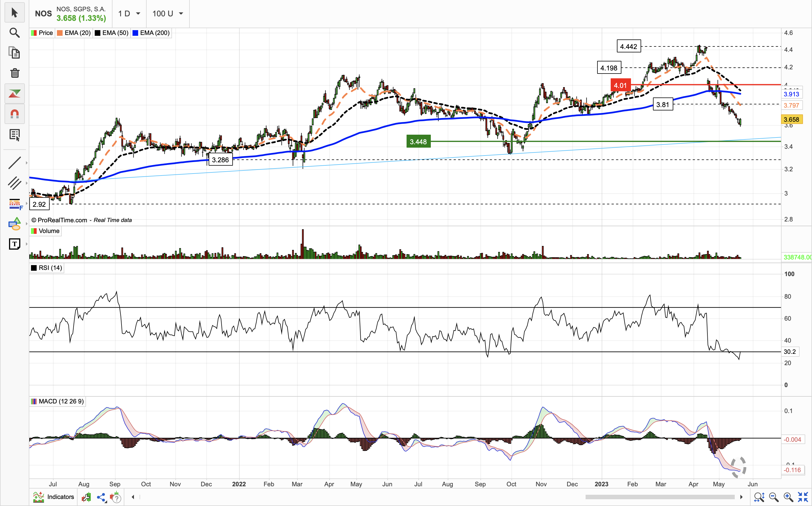The height and width of the screenshot is (506, 812).
Task: Click the trash delete objects icon
Action: (x=14, y=73)
